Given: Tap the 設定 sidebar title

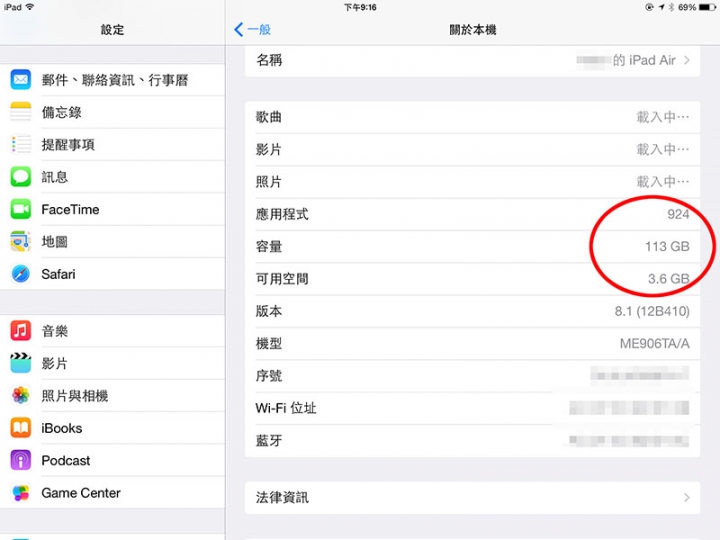Looking at the screenshot, I should pos(112,30).
